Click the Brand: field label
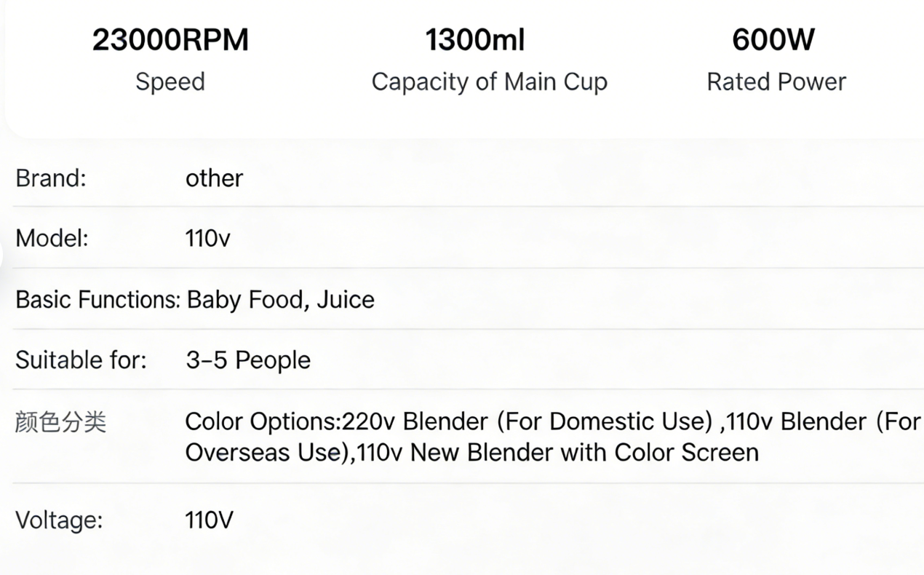 (x=51, y=178)
